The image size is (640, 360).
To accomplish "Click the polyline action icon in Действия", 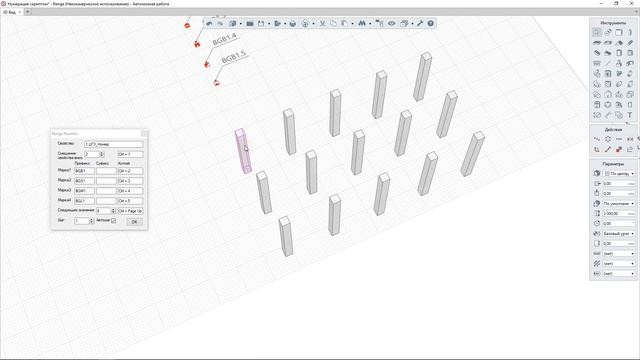I will tap(597, 139).
